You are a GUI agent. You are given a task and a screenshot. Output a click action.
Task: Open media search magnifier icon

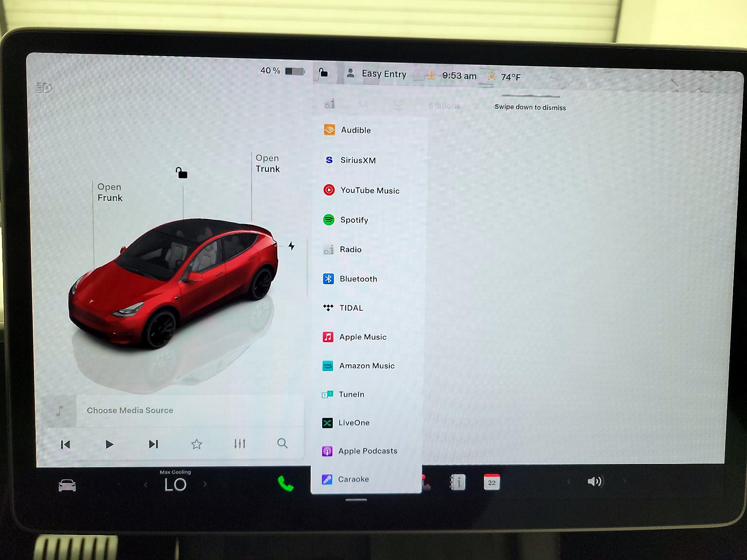(282, 443)
